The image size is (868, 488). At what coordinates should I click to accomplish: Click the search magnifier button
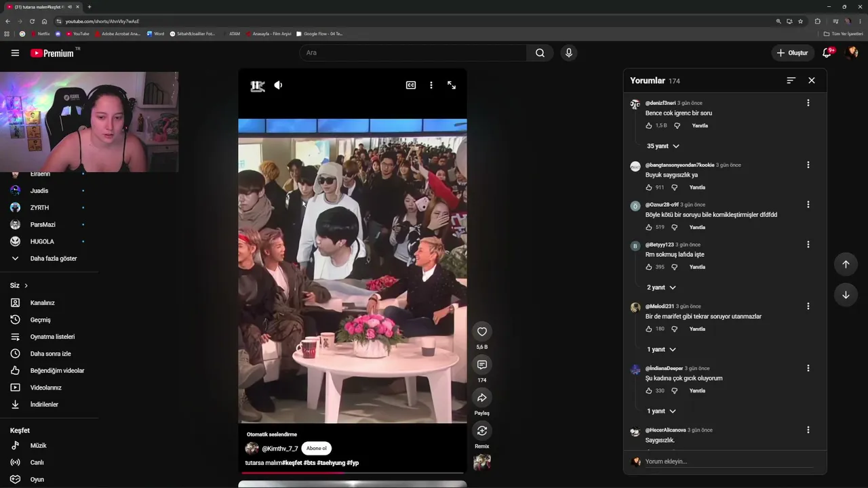pyautogui.click(x=540, y=53)
